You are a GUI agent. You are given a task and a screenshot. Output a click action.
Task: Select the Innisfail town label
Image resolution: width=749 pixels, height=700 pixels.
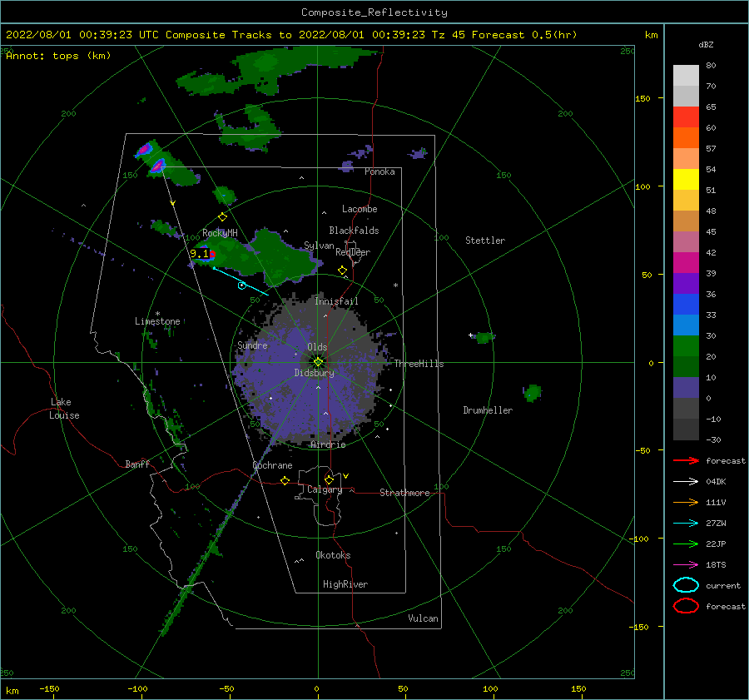coord(336,301)
